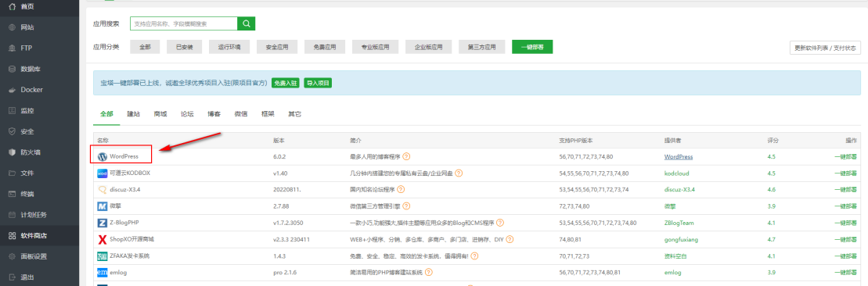Open the WordPress provider link

click(678, 156)
